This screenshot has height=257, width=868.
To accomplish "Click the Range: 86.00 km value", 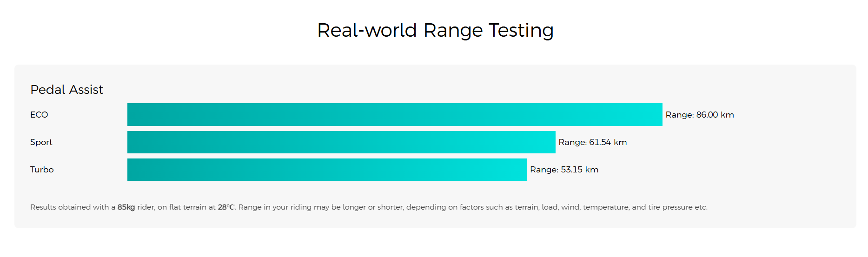I will [699, 115].
